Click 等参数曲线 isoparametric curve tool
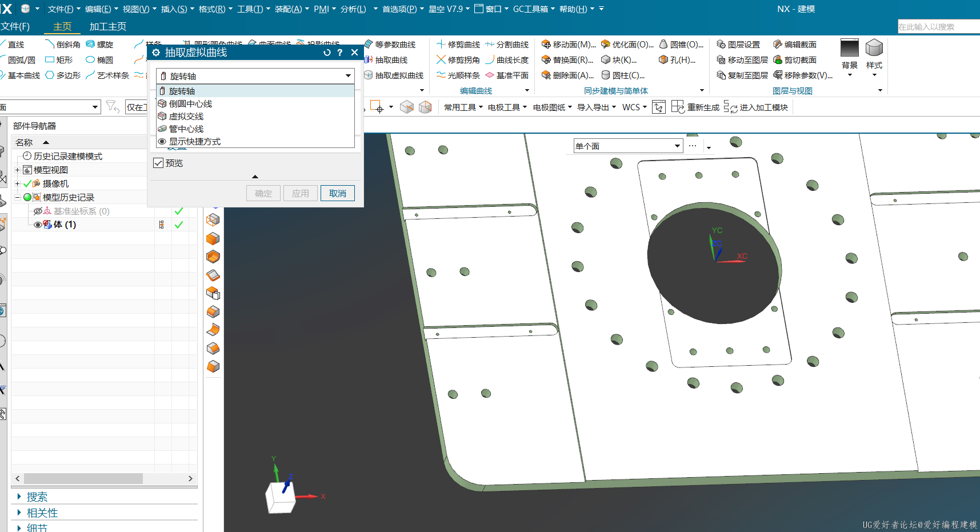 [x=390, y=45]
